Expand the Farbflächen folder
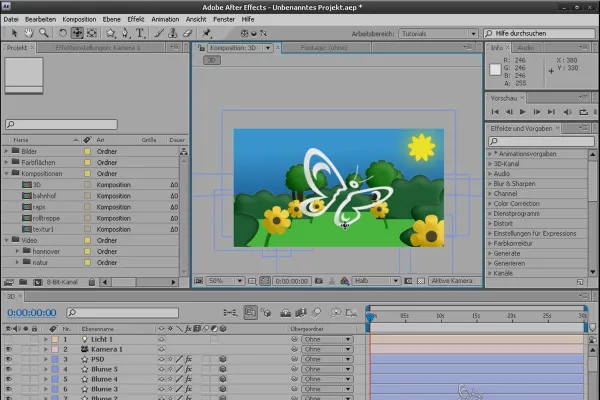The width and height of the screenshot is (600, 400). (6, 162)
